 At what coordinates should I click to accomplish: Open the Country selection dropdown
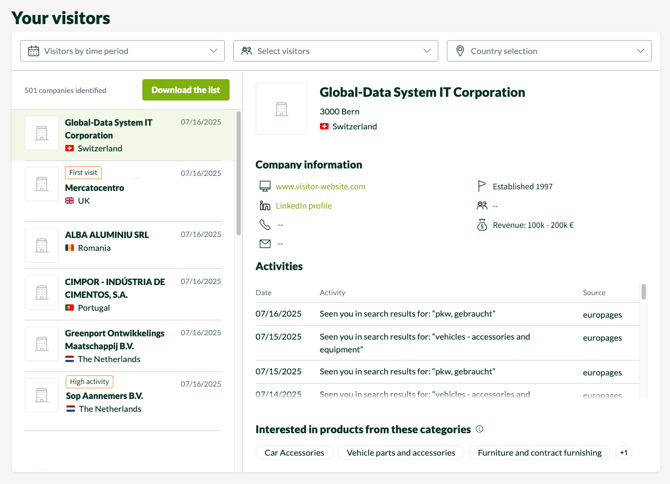click(x=549, y=51)
